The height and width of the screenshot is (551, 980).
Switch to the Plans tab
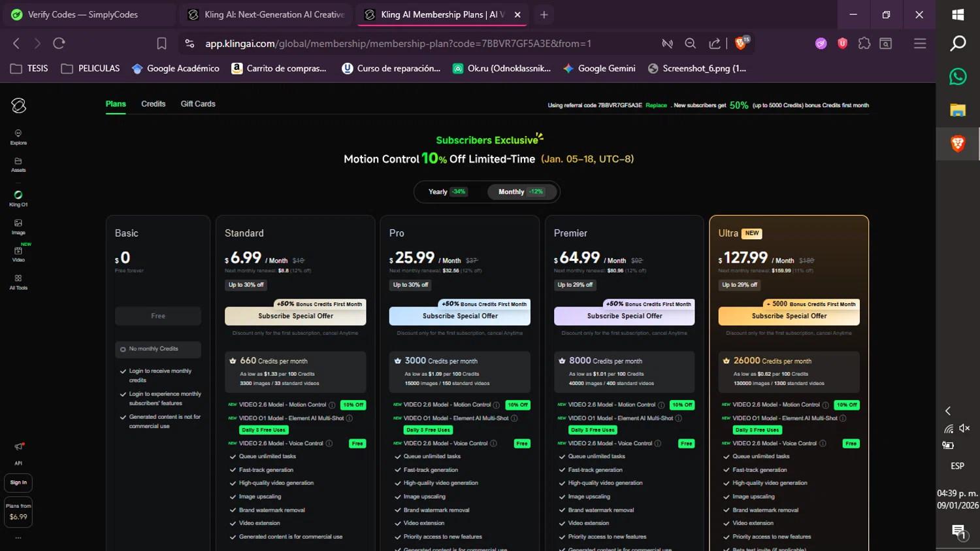tap(116, 104)
